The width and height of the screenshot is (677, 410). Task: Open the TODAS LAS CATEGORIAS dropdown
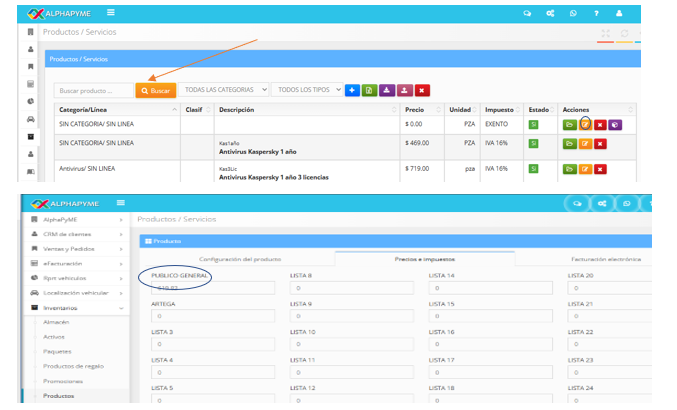(226, 90)
